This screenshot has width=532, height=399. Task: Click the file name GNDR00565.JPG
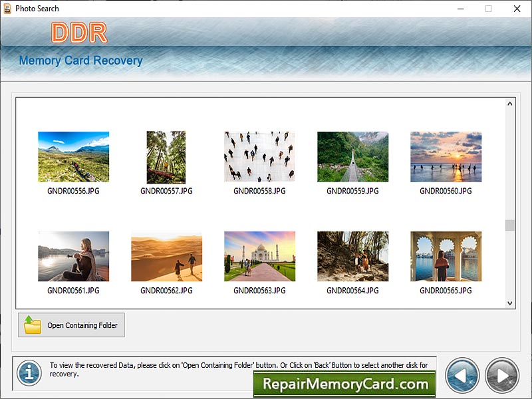point(446,291)
